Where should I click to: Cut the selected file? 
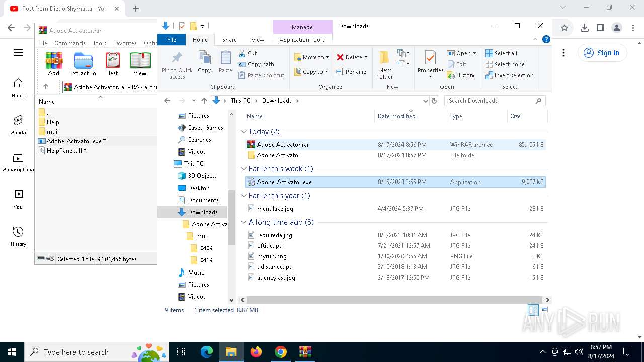(248, 53)
